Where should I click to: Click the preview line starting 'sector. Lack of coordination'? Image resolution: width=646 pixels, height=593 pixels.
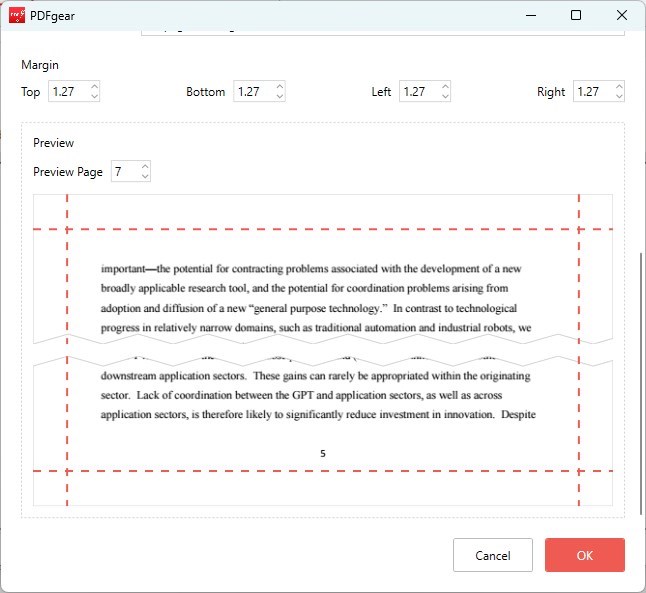pos(302,395)
